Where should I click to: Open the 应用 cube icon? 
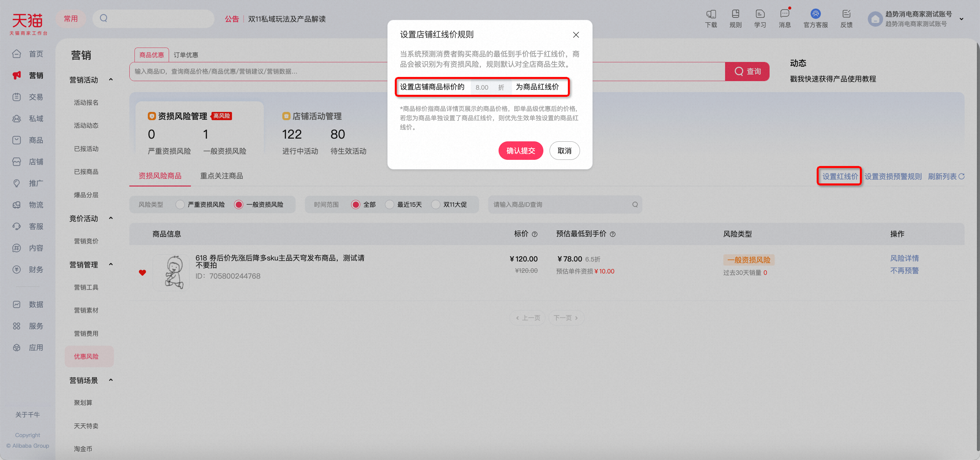pos(16,347)
